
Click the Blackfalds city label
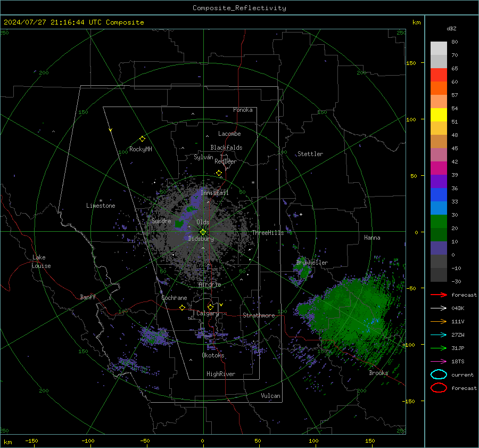click(x=226, y=148)
